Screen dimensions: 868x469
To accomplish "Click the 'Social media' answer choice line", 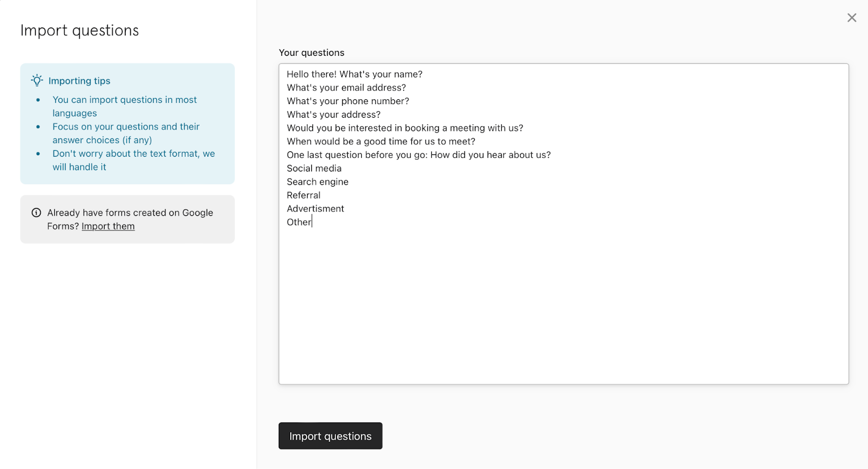I will 314,169.
